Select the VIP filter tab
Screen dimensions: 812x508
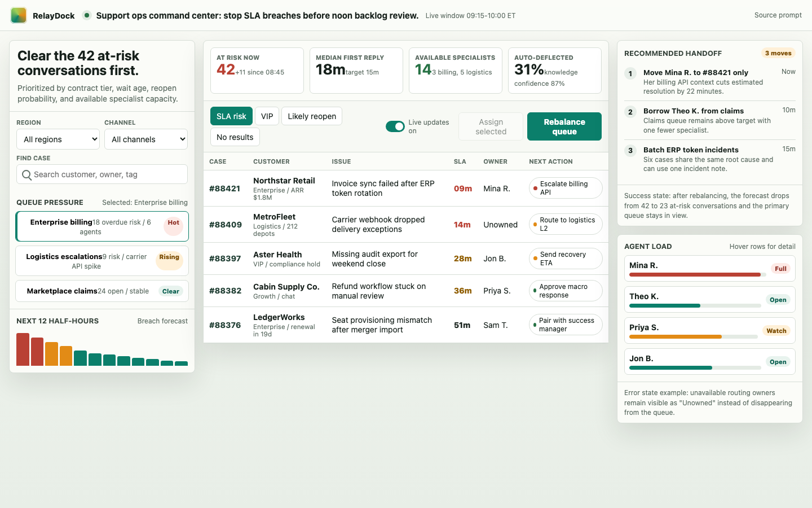point(267,116)
